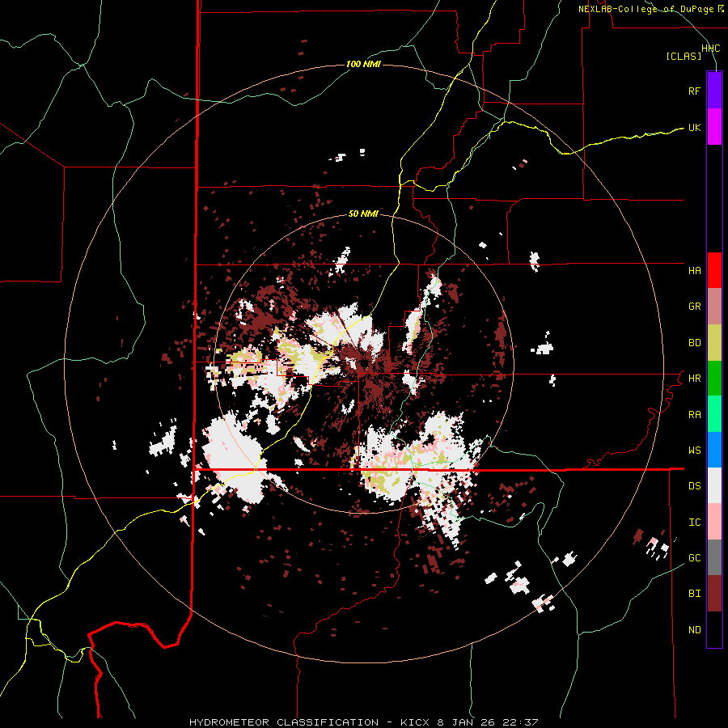Click the RA light green swatch
The height and width of the screenshot is (728, 728).
point(714,414)
